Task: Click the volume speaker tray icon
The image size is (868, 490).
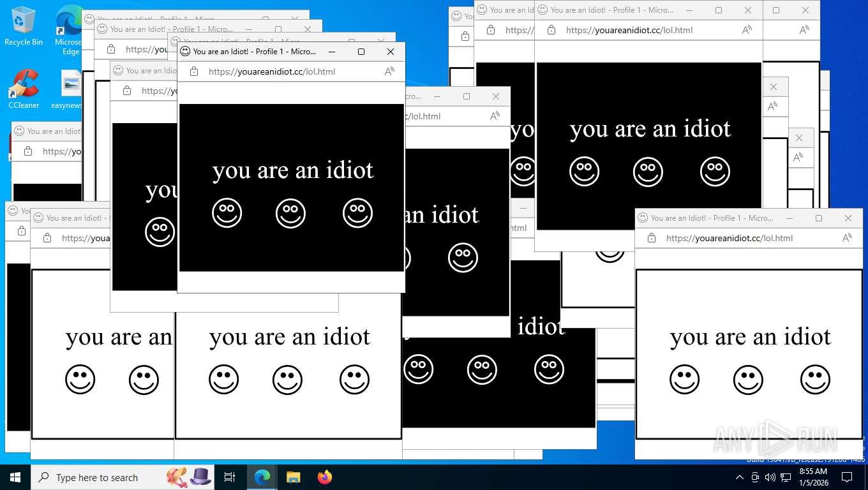Action: click(x=770, y=477)
